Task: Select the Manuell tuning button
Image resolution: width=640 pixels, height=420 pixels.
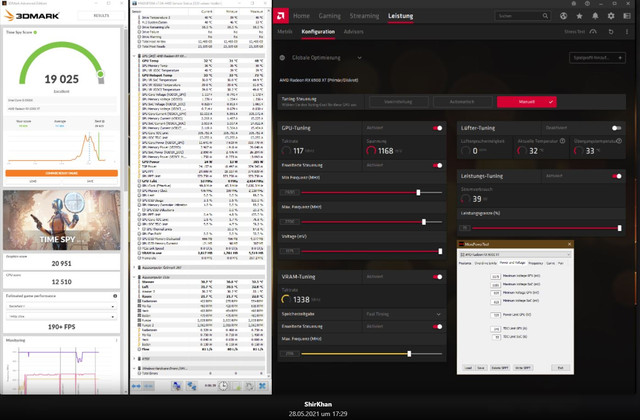Action: click(x=527, y=102)
